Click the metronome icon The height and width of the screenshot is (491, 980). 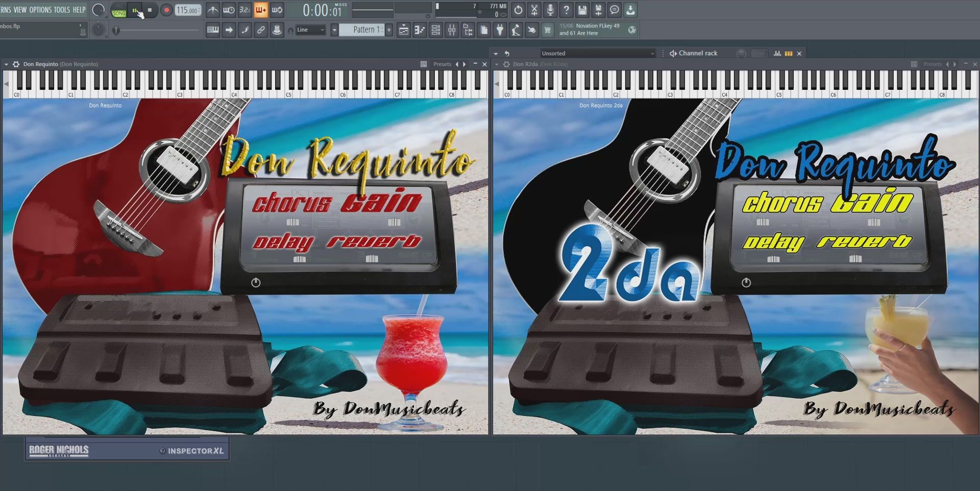[x=213, y=10]
